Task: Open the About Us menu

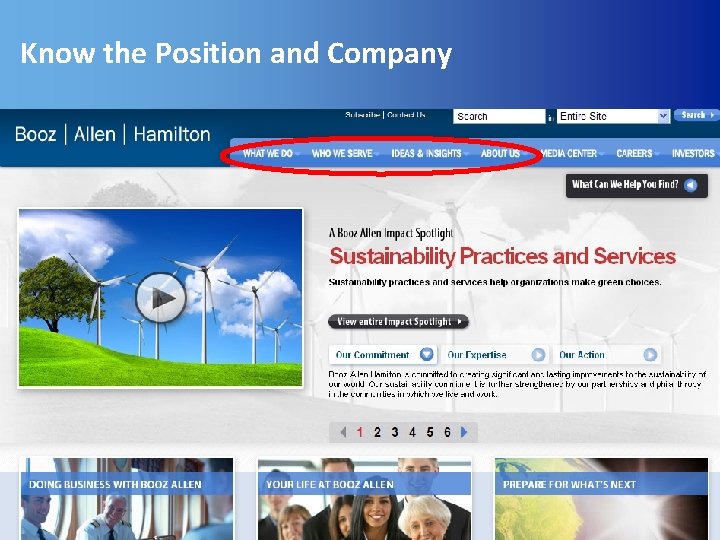Action: [500, 153]
